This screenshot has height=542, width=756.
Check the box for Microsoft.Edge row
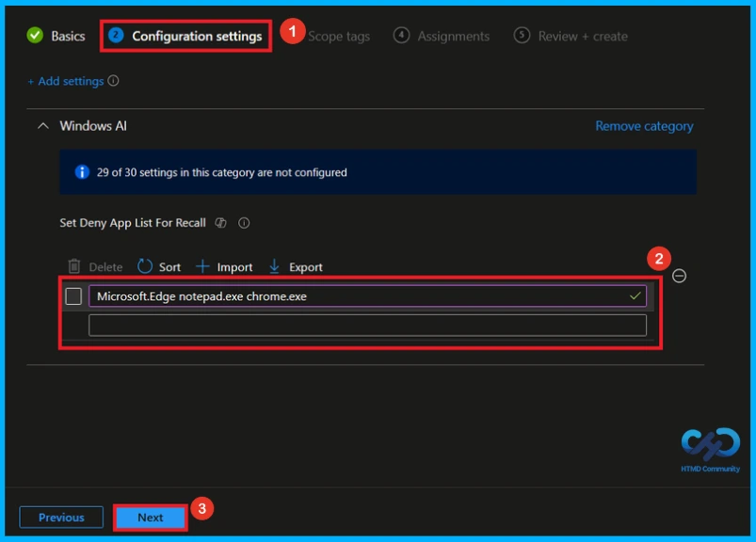click(73, 296)
